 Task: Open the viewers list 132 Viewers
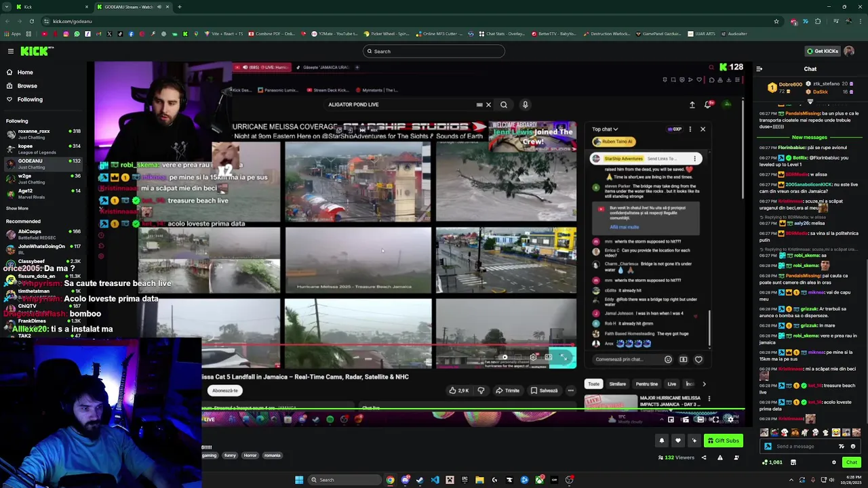pos(676,457)
